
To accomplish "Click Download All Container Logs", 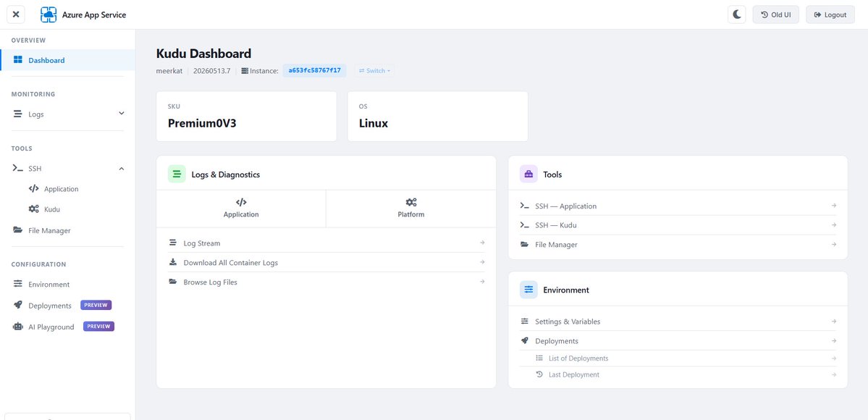I will [x=326, y=262].
